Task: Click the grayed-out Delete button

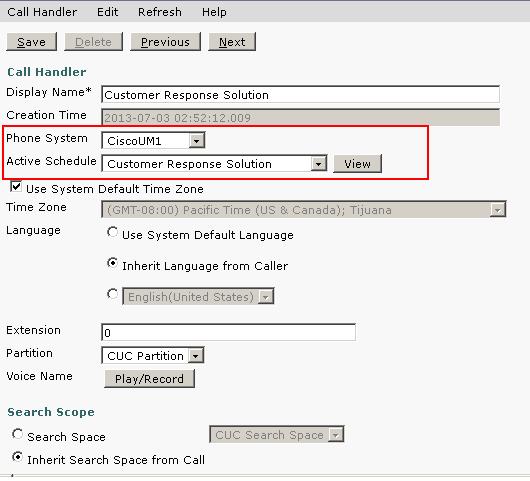Action: (93, 42)
